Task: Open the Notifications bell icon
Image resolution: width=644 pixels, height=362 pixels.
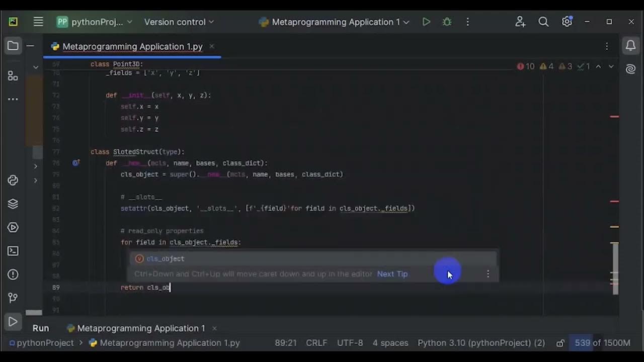Action: point(630,46)
